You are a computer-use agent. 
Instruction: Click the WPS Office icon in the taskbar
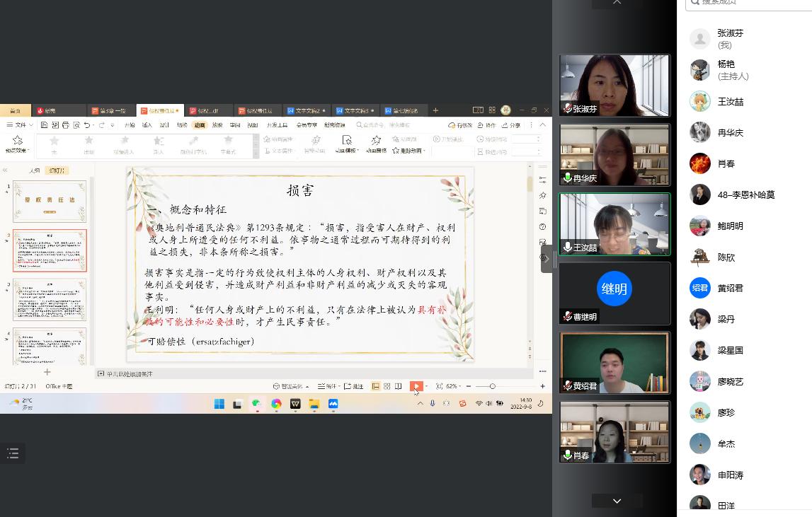tap(295, 404)
